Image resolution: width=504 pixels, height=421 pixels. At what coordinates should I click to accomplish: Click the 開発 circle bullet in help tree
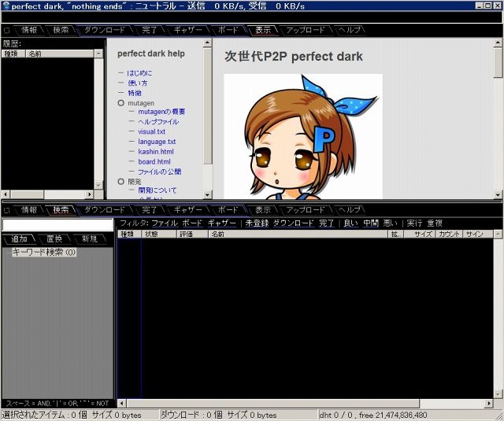[x=120, y=182]
